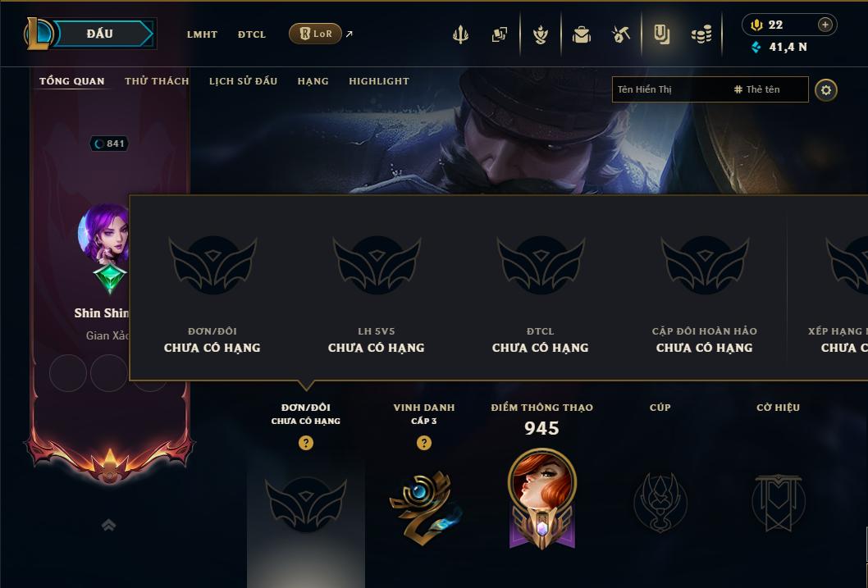The image size is (868, 588).
Task: Select the ĐTCL menu item
Action: [252, 34]
